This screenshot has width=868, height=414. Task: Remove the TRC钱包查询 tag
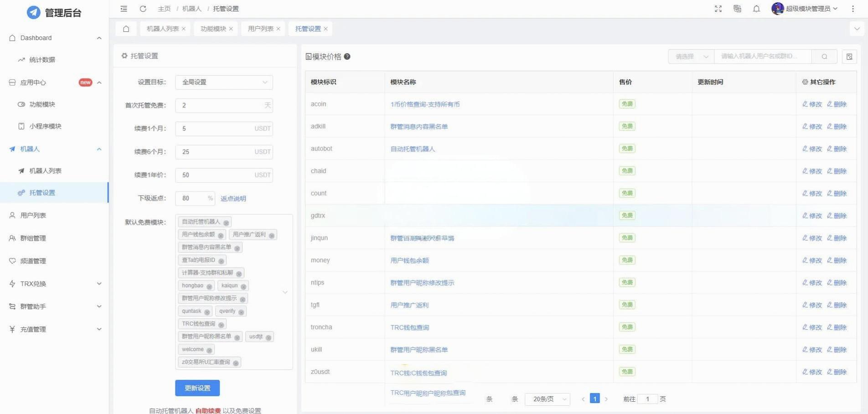(x=221, y=325)
